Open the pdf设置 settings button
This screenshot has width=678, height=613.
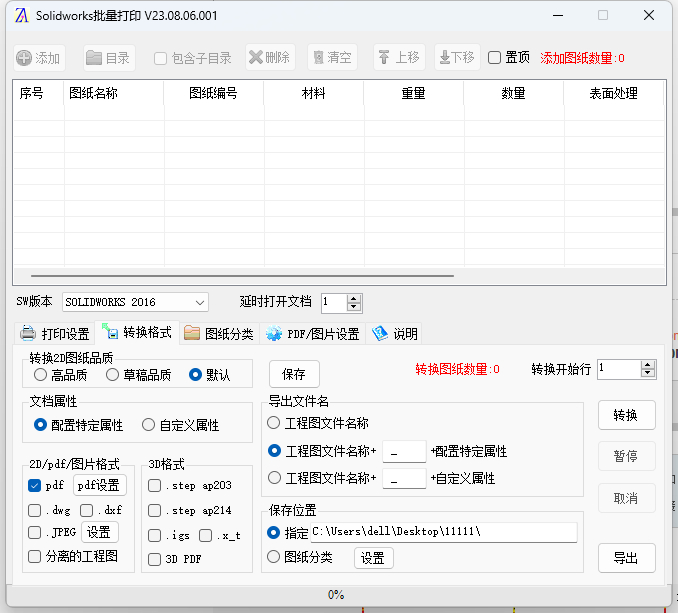[99, 485]
